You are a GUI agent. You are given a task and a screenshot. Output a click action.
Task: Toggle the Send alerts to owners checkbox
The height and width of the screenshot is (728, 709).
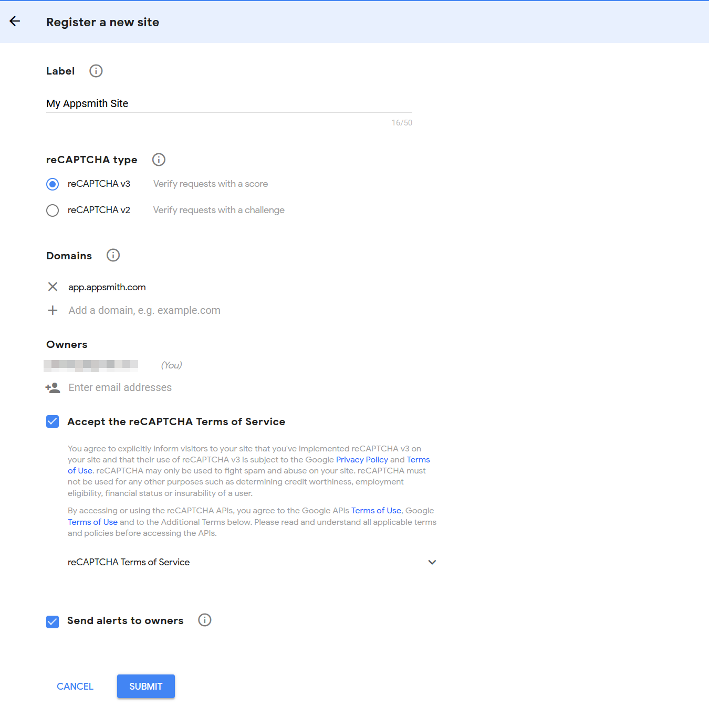(53, 622)
